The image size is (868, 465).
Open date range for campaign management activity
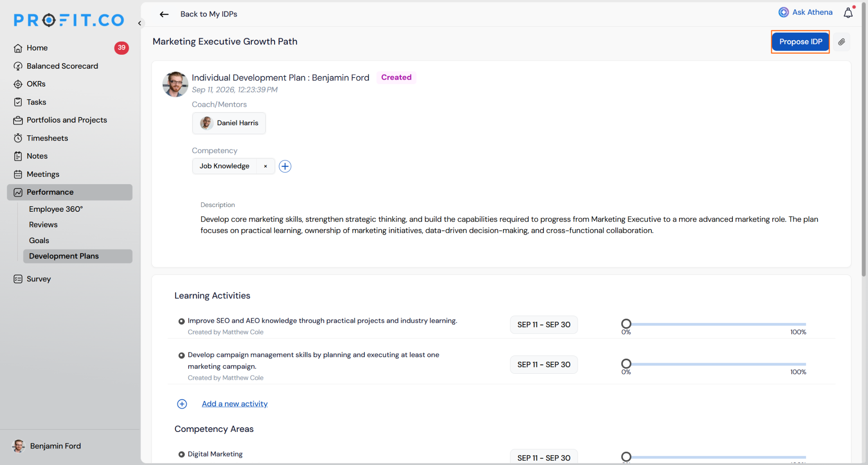coord(544,365)
